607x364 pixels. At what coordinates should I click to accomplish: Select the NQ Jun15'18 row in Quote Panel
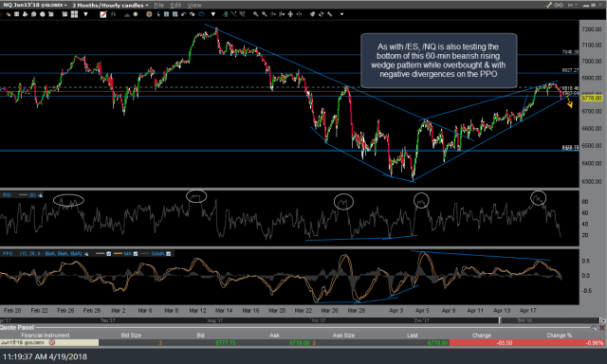pos(302,342)
